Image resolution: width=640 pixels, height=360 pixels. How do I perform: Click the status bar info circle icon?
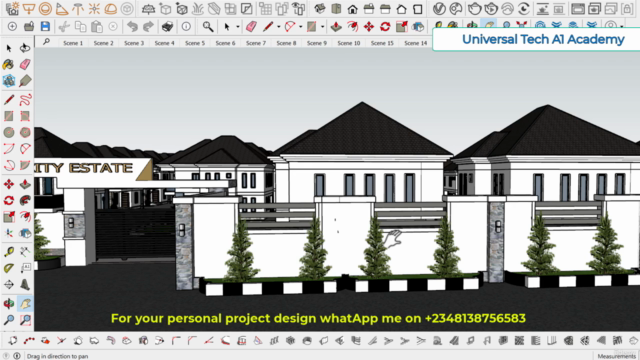[x=17, y=356]
